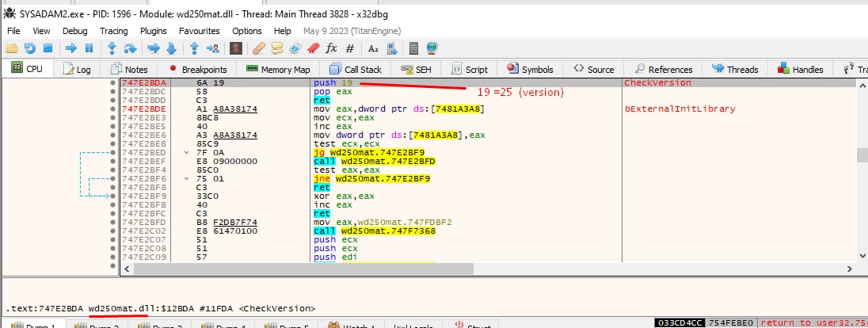Click the Step Over icon
The width and height of the screenshot is (868, 328).
pos(131,48)
